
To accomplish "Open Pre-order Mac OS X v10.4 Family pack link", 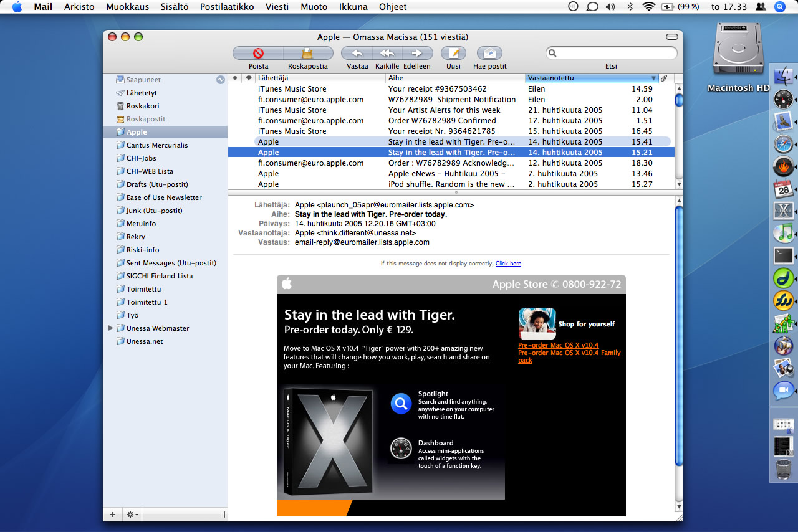I will point(569,356).
